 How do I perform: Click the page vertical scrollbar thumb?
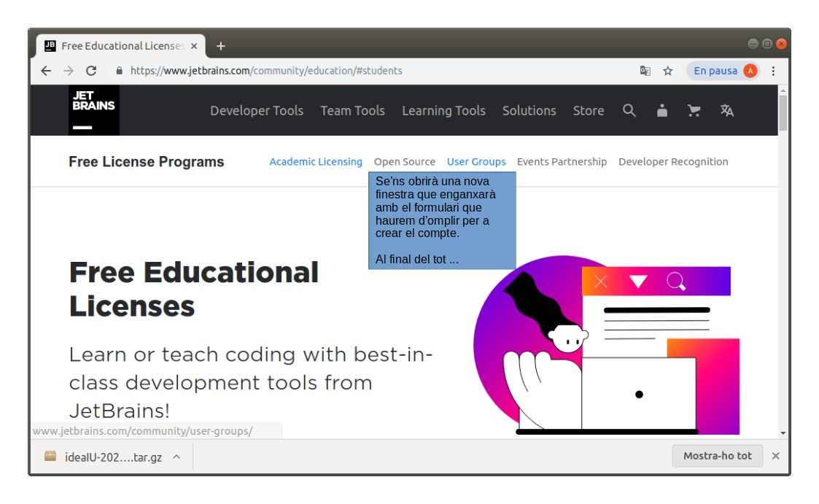click(x=783, y=113)
